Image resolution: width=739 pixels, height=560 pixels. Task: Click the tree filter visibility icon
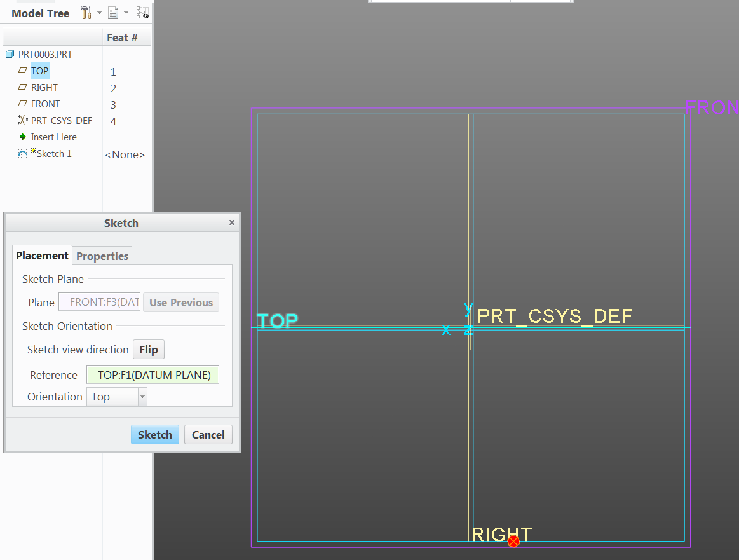(x=143, y=13)
